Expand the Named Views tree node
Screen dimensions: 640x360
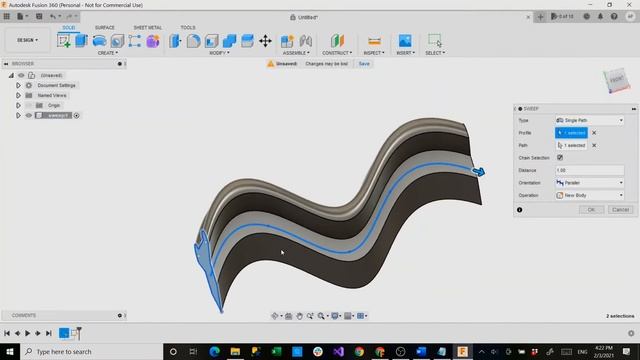pos(18,96)
